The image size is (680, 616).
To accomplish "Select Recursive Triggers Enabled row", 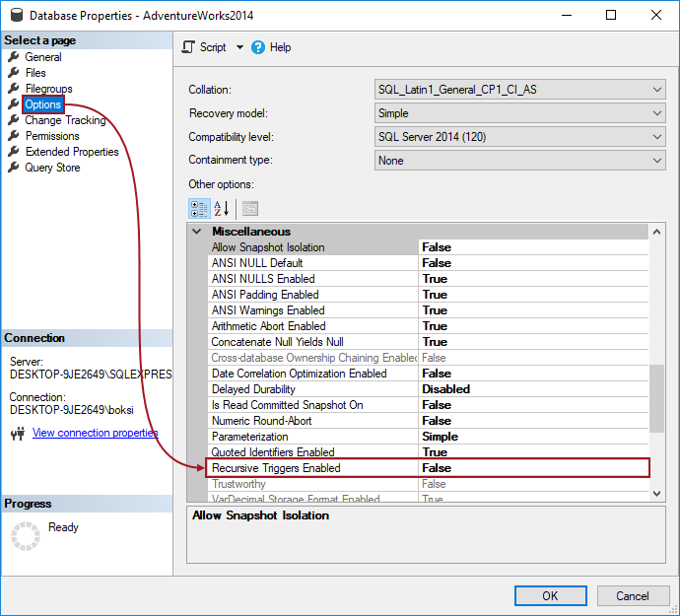I will coord(428,468).
